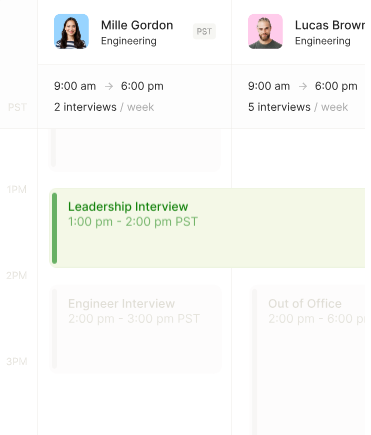
Task: Open the faded Engineer Interview event
Action: 135,329
